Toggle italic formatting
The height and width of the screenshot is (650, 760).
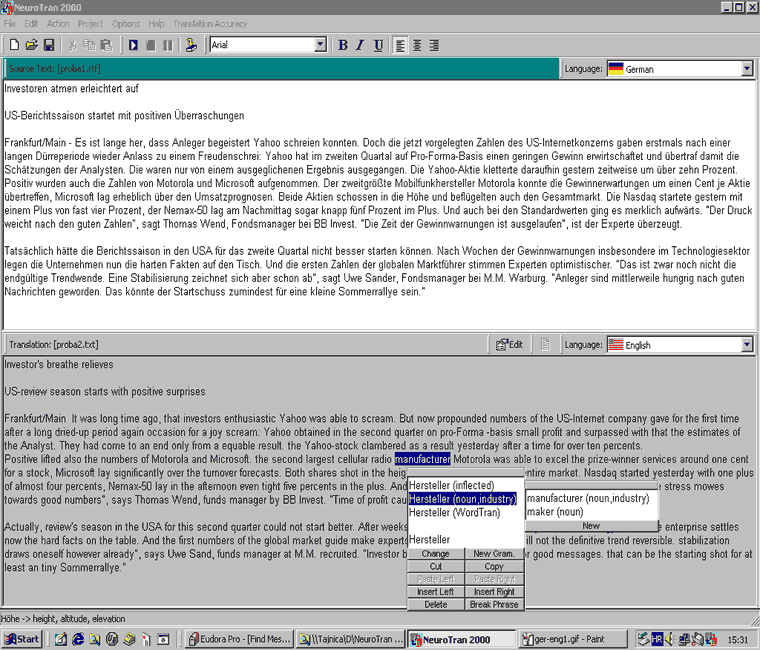(360, 45)
